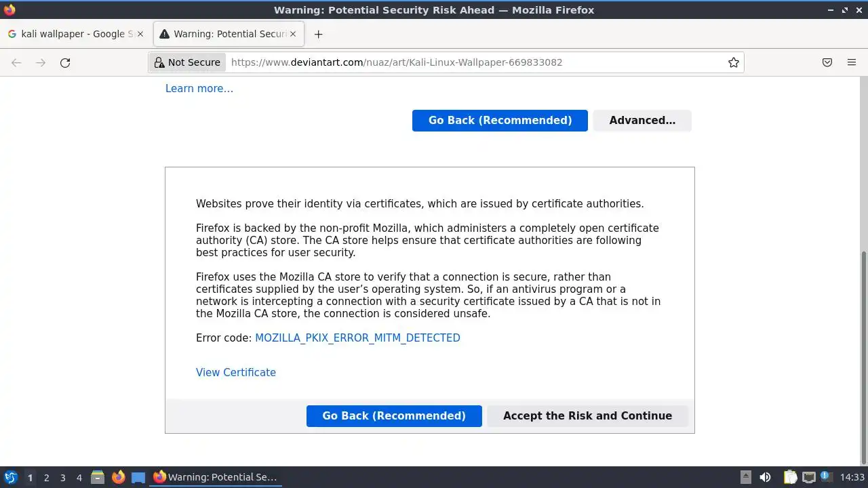Switch to the kali wallpaper Google Search tab
Screen dimensions: 868x488
pyautogui.click(x=76, y=34)
